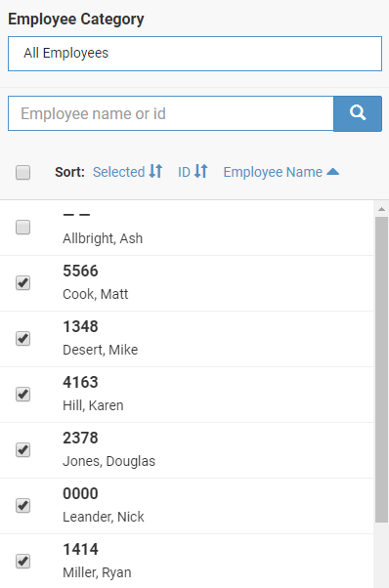Click the name Hill, Karen
Screen dimensions: 389x588
(x=93, y=405)
